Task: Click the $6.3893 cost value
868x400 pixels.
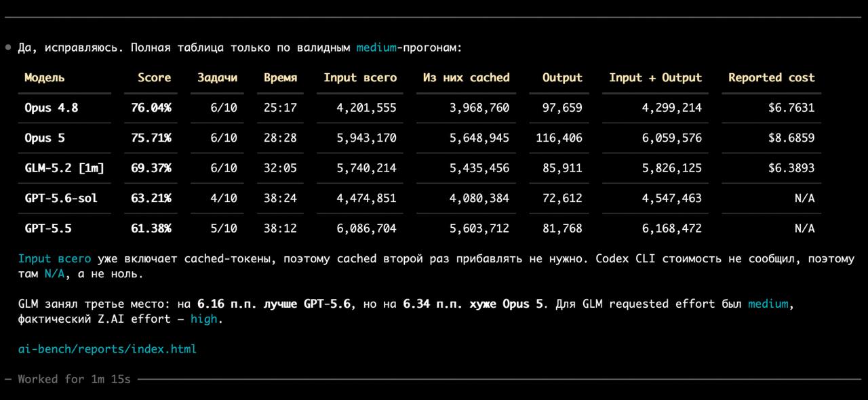Action: pos(791,167)
